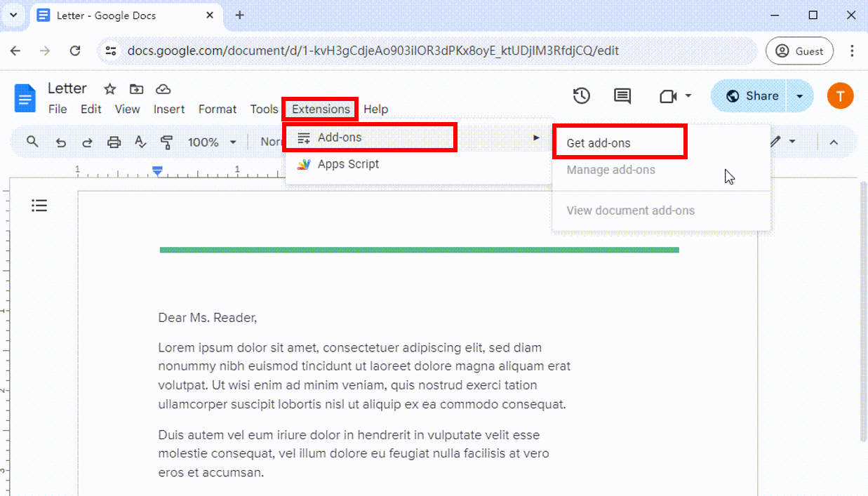Open comments panel icon
Viewport: 868px width, 496px height.
tap(622, 96)
